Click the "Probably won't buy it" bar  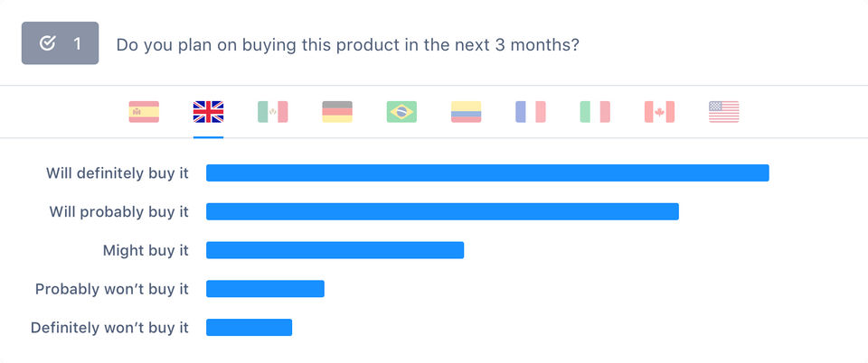265,289
